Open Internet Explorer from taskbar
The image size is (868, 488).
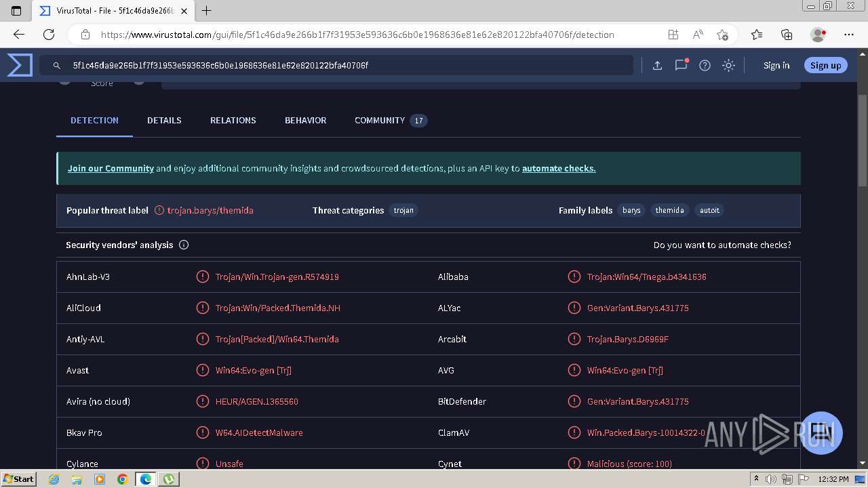point(54,479)
